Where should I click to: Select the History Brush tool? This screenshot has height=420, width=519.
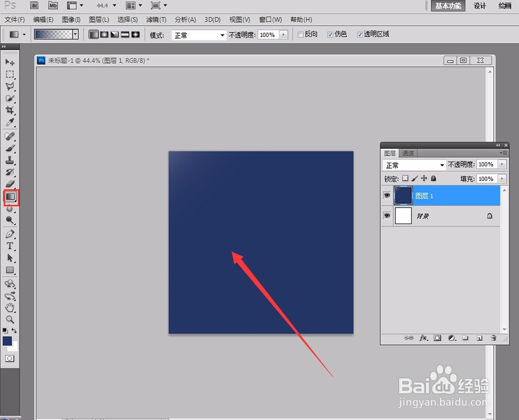pyautogui.click(x=10, y=172)
